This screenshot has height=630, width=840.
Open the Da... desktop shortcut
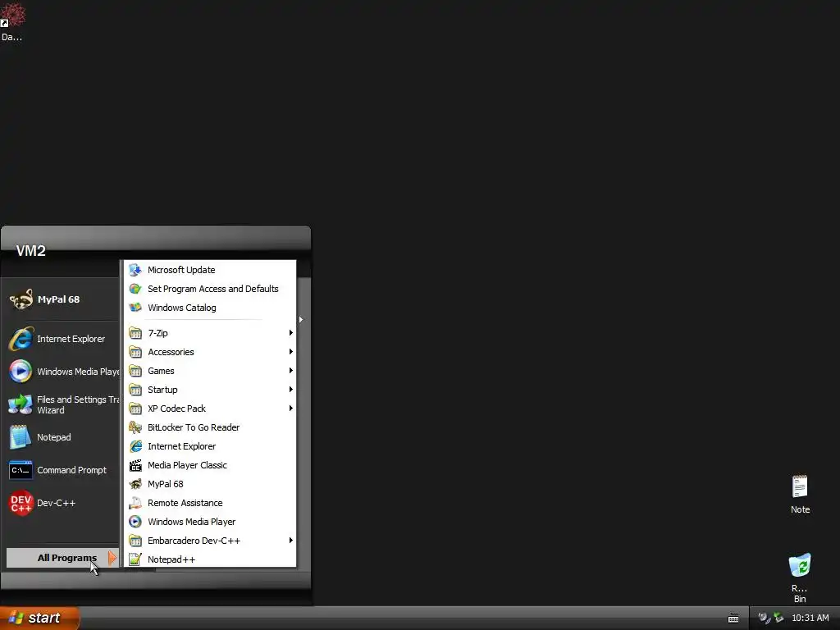11,22
